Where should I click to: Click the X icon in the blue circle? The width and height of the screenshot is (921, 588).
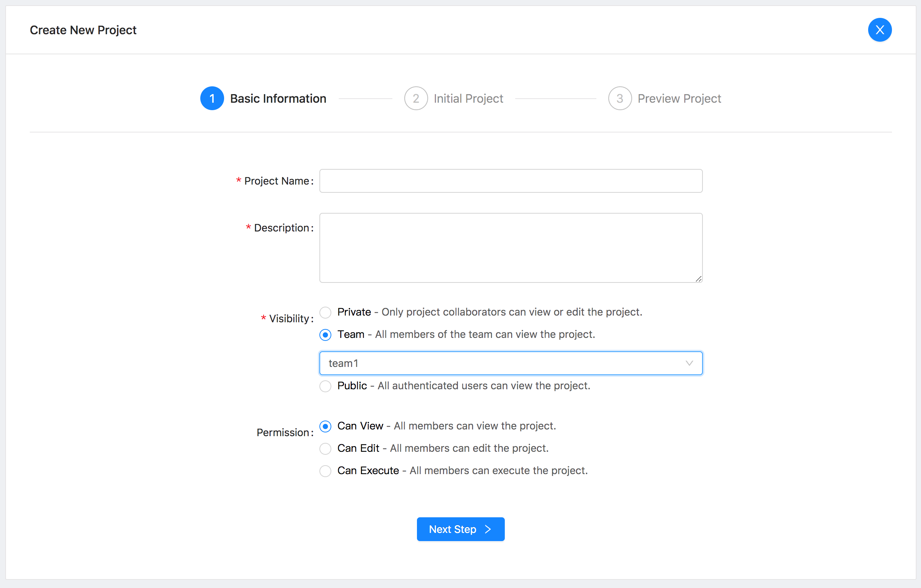coord(880,30)
